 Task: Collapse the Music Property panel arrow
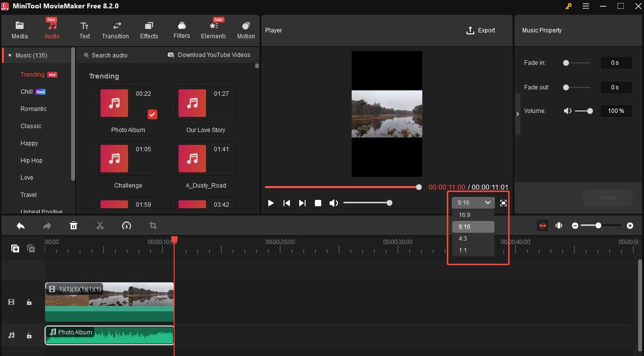517,114
